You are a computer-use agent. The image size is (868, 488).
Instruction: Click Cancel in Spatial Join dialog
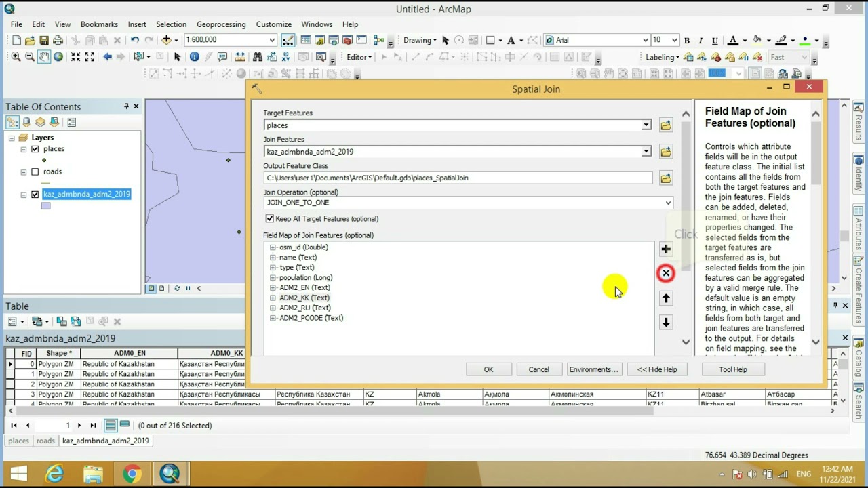pyautogui.click(x=538, y=369)
